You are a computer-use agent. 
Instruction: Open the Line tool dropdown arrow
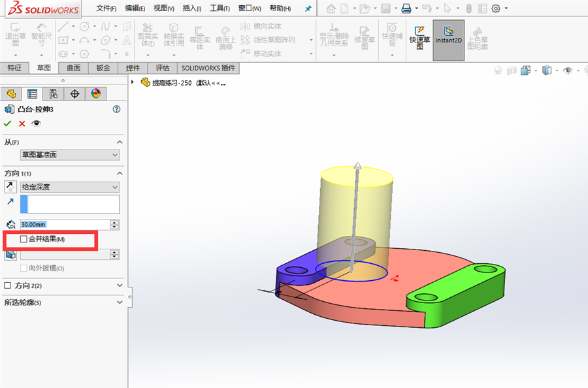pyautogui.click(x=73, y=26)
